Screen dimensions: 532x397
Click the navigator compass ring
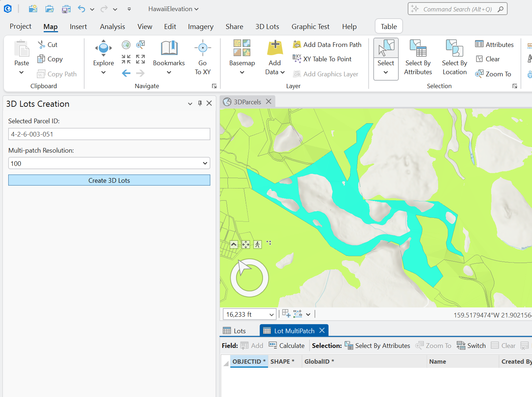249,278
